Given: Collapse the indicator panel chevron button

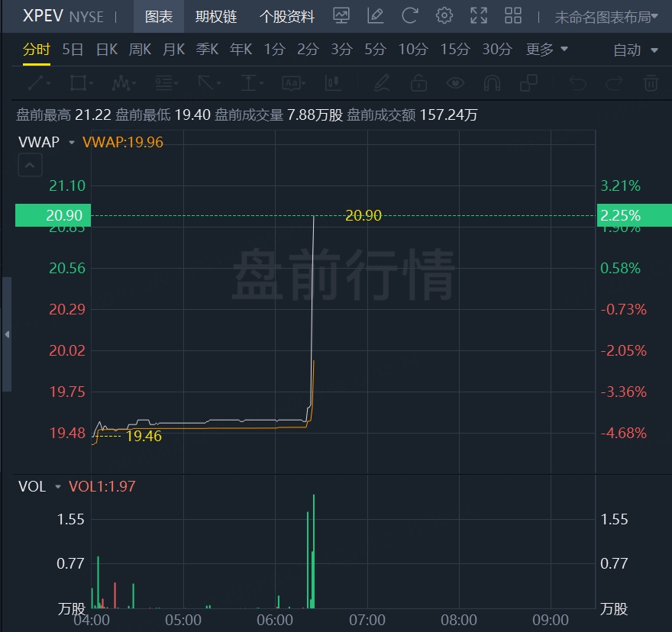Looking at the screenshot, I should tap(30, 165).
